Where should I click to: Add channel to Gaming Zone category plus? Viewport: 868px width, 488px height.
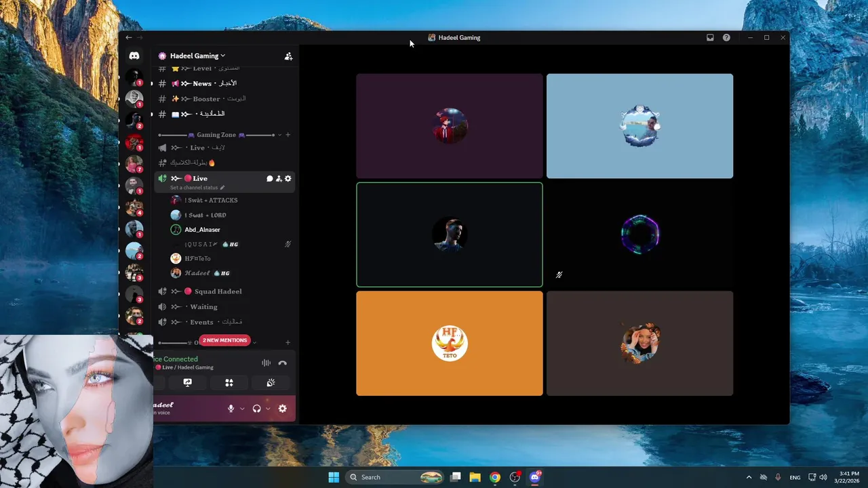point(288,135)
